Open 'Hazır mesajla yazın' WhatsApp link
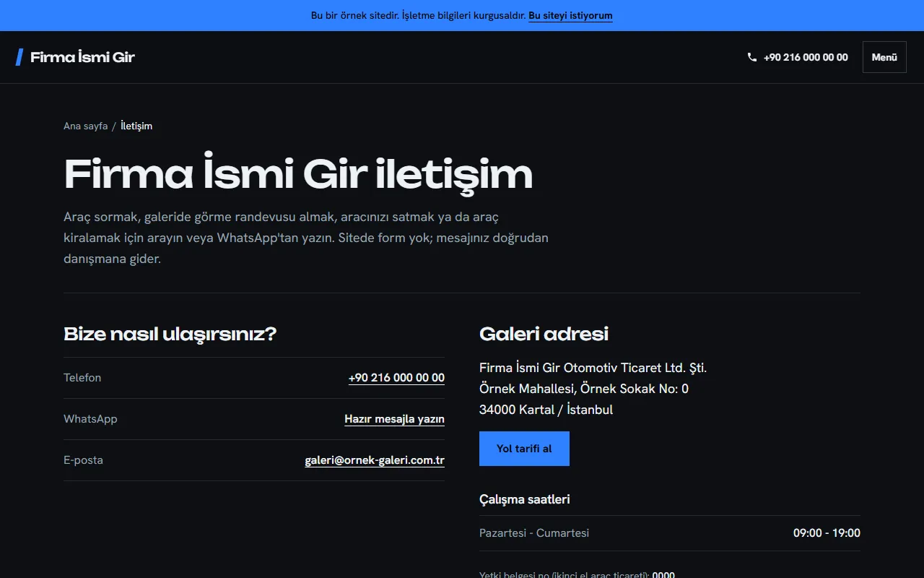 click(394, 419)
